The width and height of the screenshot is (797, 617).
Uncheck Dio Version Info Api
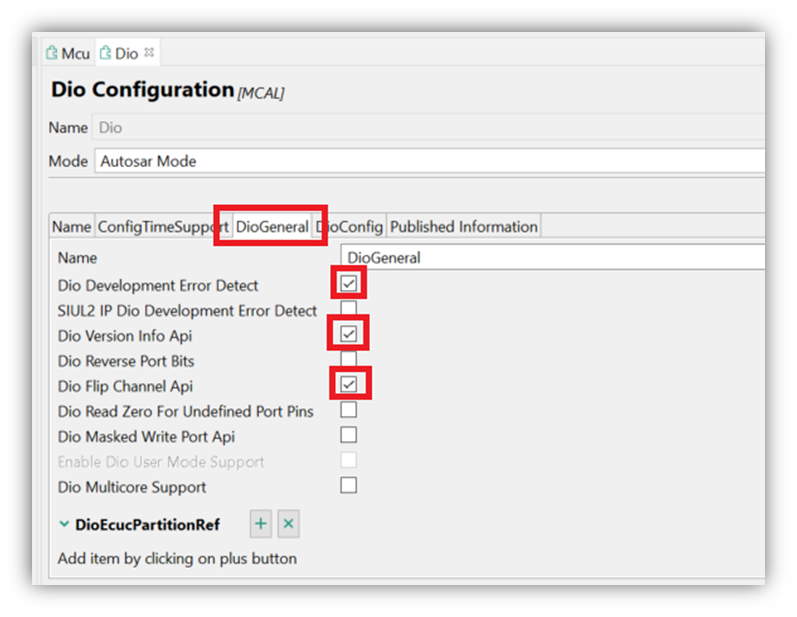pos(348,333)
